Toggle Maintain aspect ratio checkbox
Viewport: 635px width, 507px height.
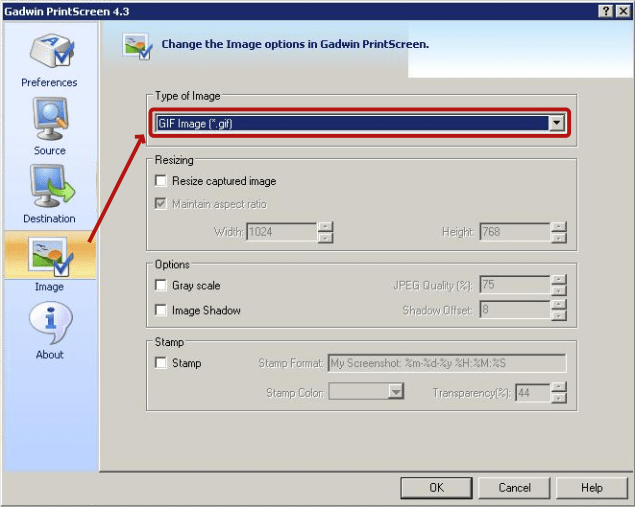tap(161, 204)
